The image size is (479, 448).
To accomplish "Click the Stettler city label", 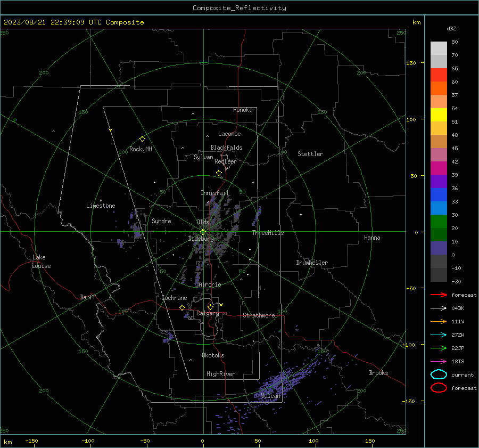I will pos(310,154).
